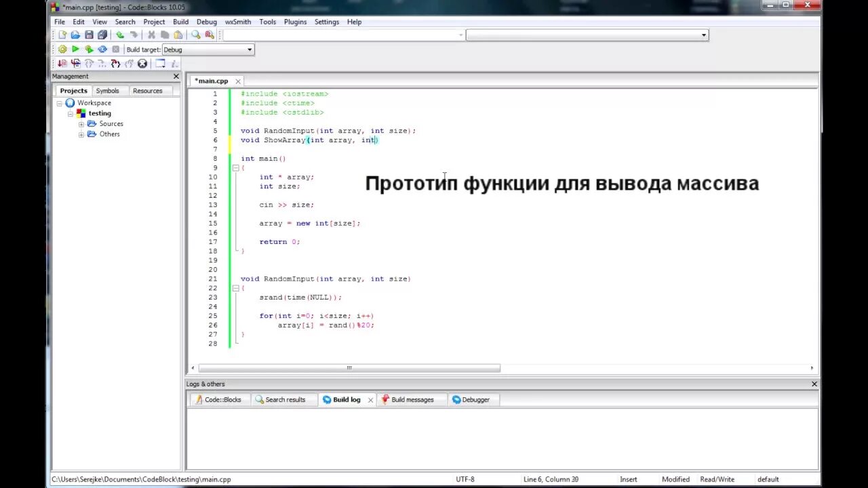Close the Build log tab
Screen dimensions: 868x488
(x=370, y=400)
